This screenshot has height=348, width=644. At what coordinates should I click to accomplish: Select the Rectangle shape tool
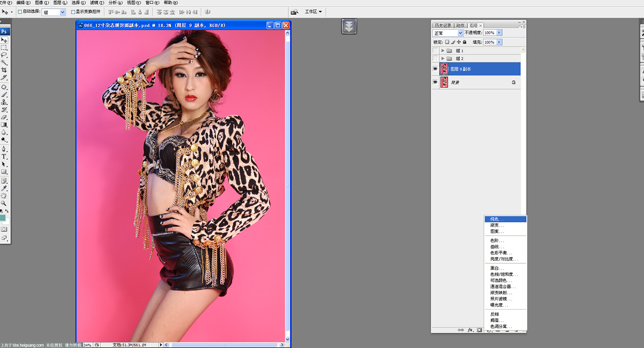pos(4,171)
